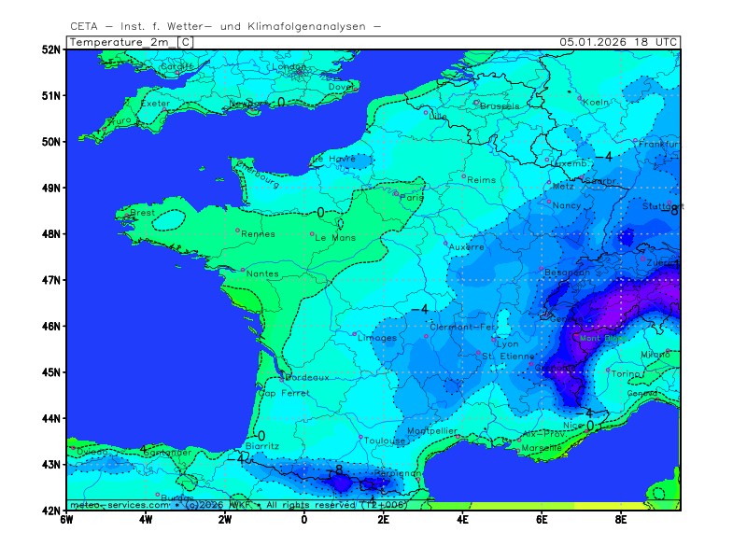747x560 pixels.
Task: Select the Limoges map marker
Action: point(355,334)
